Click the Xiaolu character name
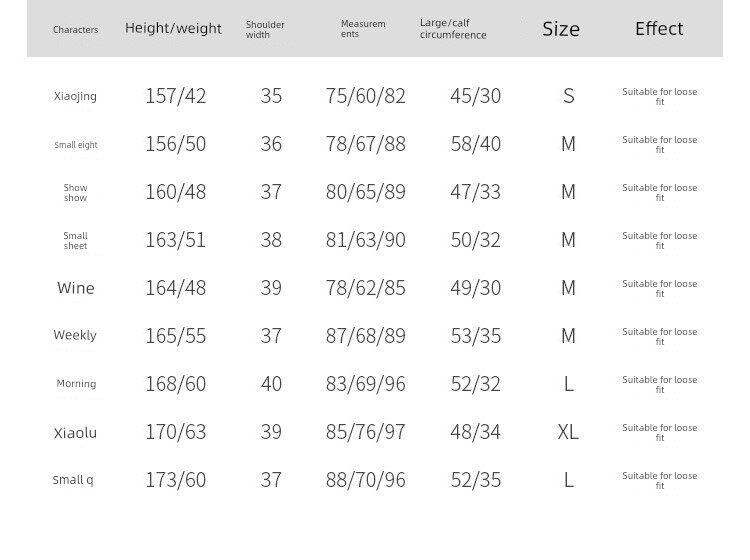 (x=76, y=433)
